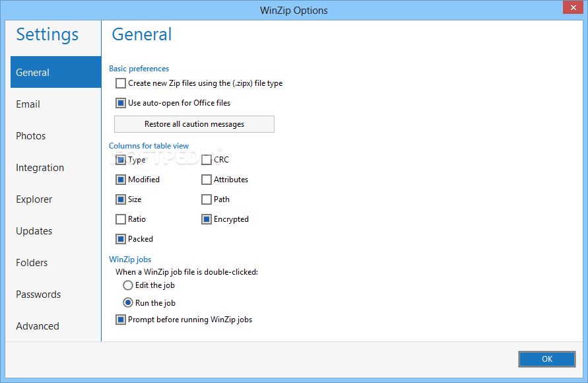
Task: Click the WinZip Options title text
Action: tap(294, 11)
